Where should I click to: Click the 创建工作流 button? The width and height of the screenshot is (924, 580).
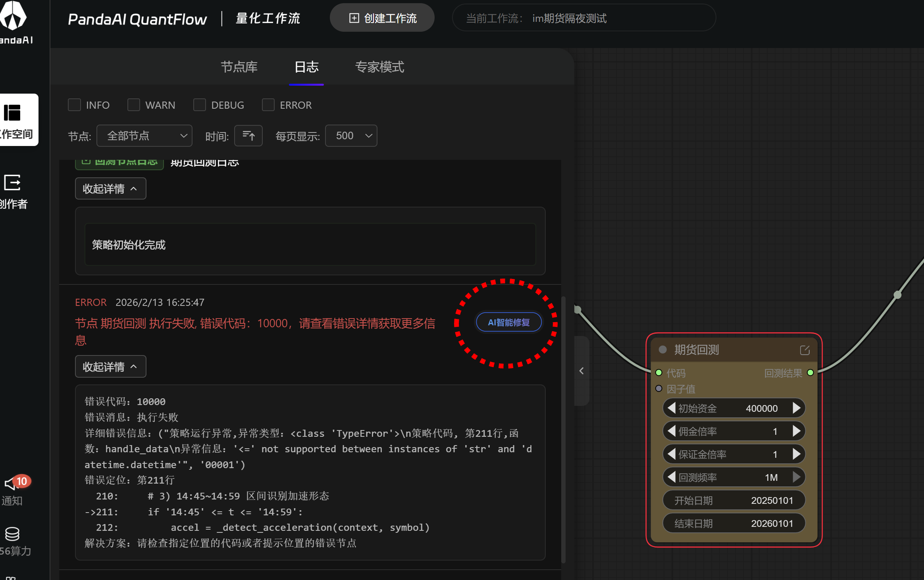point(382,18)
